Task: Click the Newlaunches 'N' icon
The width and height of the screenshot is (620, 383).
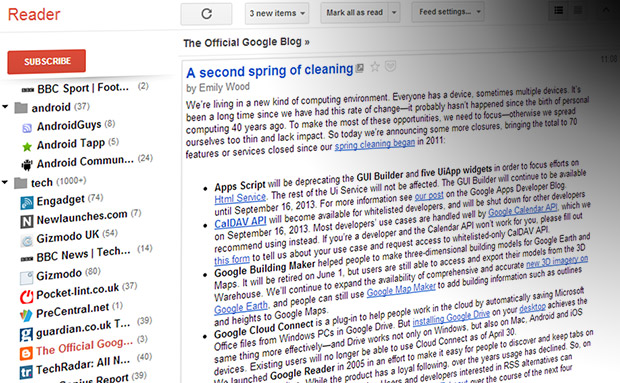Action: (x=26, y=221)
